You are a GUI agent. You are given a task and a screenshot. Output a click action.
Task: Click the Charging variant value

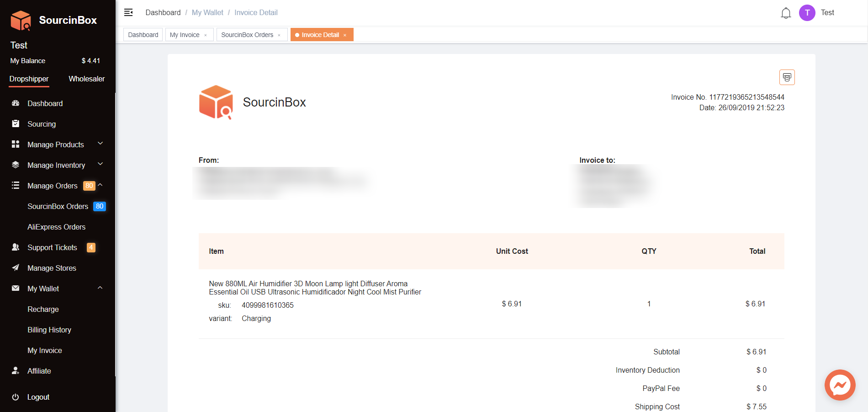tap(256, 318)
